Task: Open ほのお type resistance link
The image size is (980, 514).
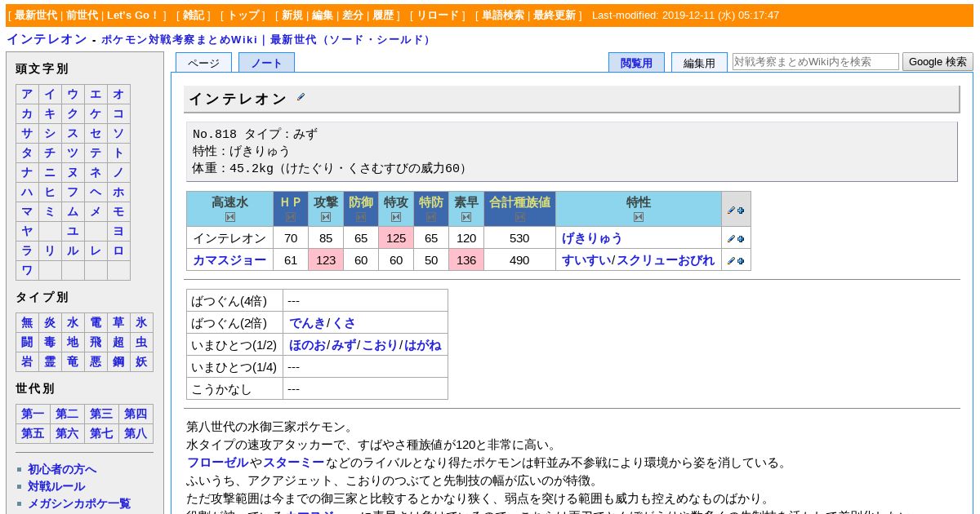Action: click(x=307, y=345)
